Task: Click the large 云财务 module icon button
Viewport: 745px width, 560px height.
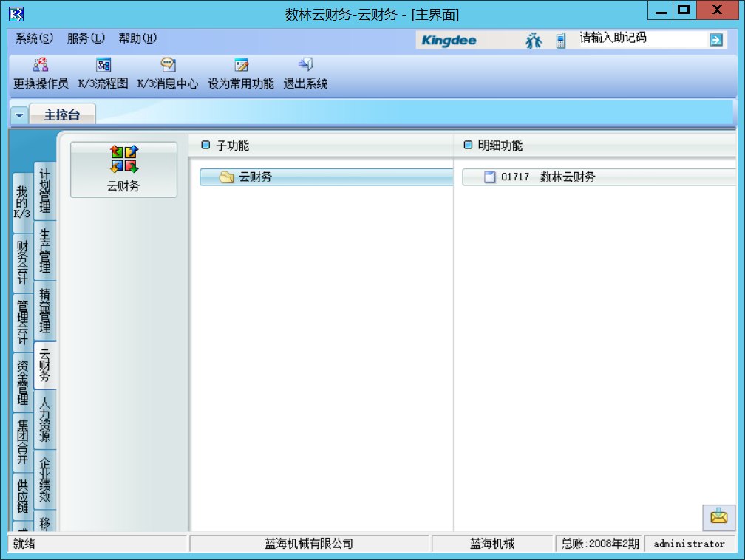Action: [x=123, y=170]
